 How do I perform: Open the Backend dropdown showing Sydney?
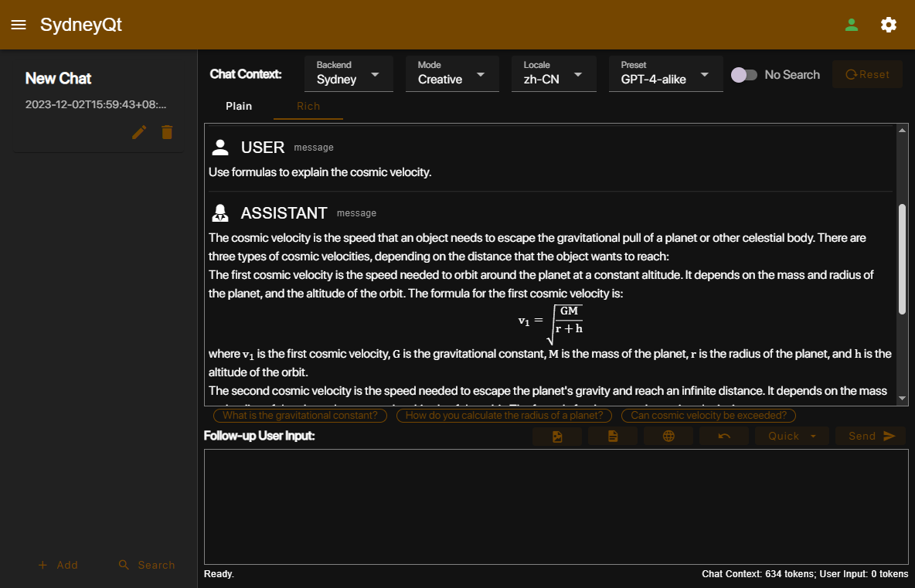(349, 74)
